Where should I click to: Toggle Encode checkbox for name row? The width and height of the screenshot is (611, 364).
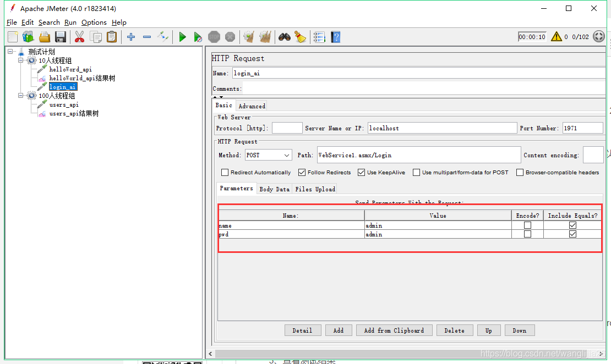point(528,225)
